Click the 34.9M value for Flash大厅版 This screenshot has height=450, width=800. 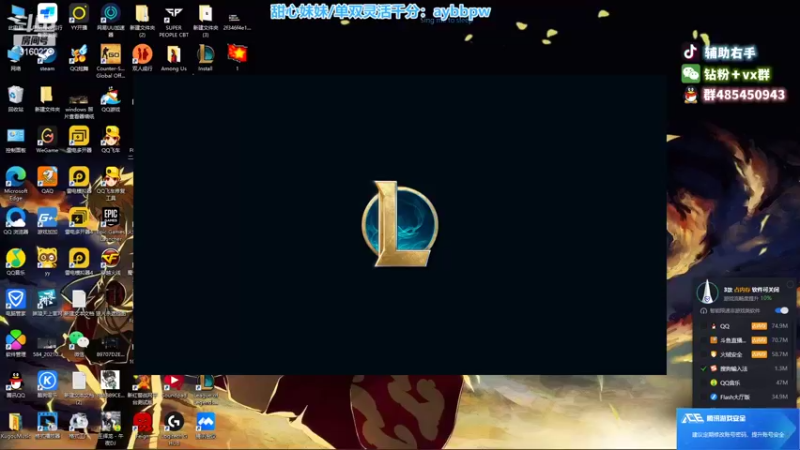[780, 397]
